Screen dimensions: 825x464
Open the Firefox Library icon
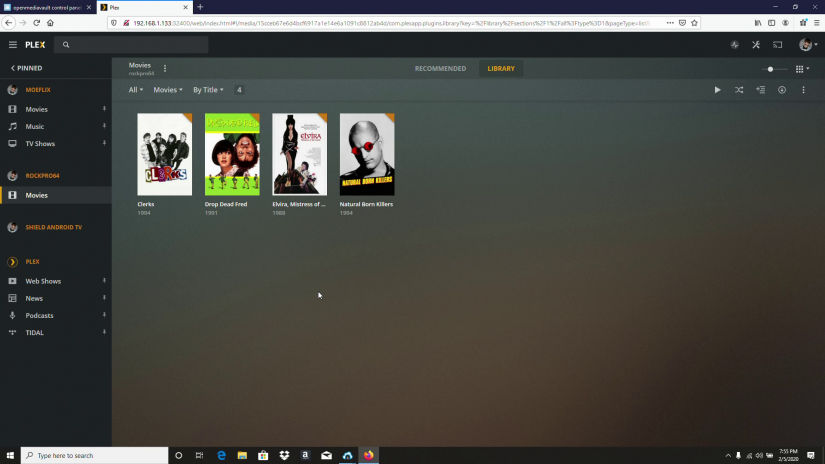pyautogui.click(x=758, y=23)
